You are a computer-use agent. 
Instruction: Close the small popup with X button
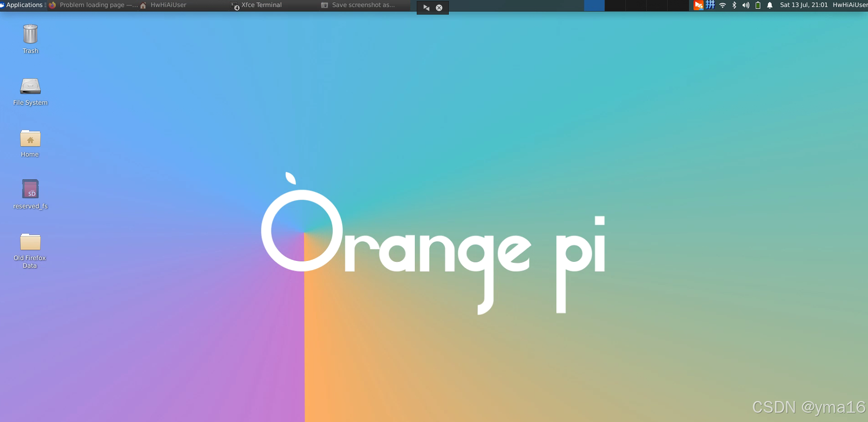click(x=439, y=8)
